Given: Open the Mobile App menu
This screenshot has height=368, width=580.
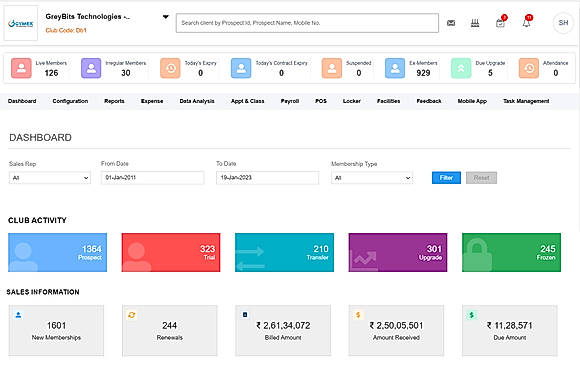Looking at the screenshot, I should [x=472, y=101].
